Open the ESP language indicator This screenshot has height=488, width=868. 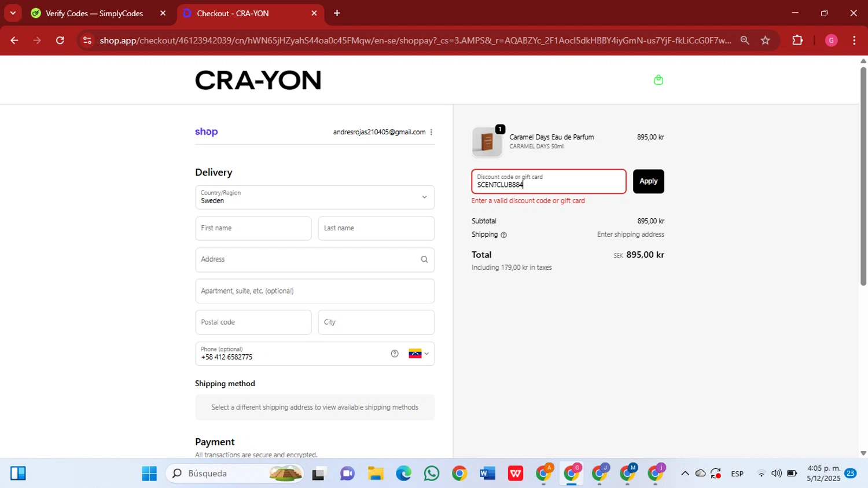pyautogui.click(x=737, y=474)
